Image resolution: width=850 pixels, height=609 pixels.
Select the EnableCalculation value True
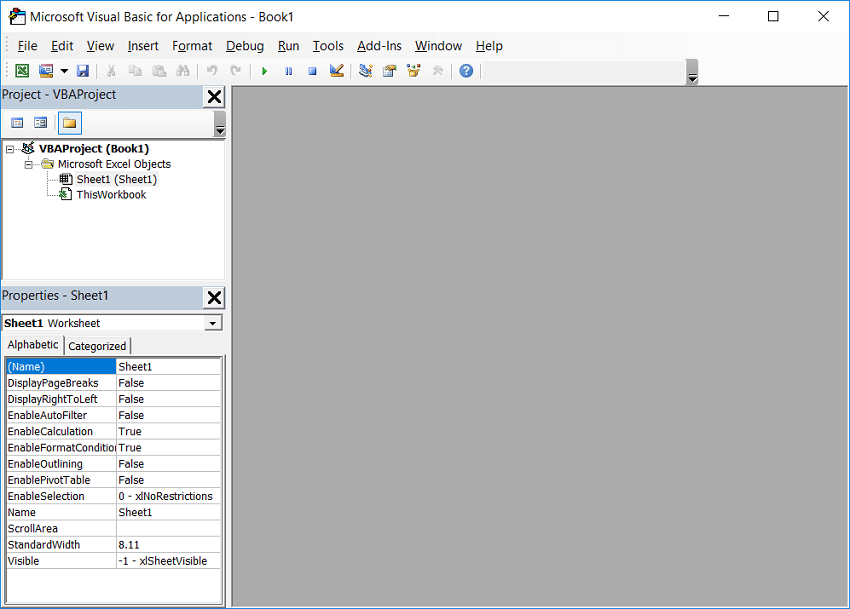click(169, 432)
